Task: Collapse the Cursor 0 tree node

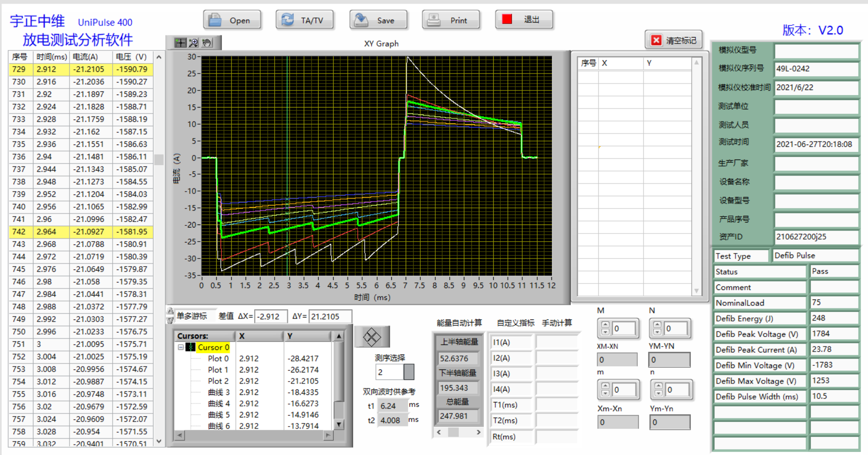Action: coord(181,347)
